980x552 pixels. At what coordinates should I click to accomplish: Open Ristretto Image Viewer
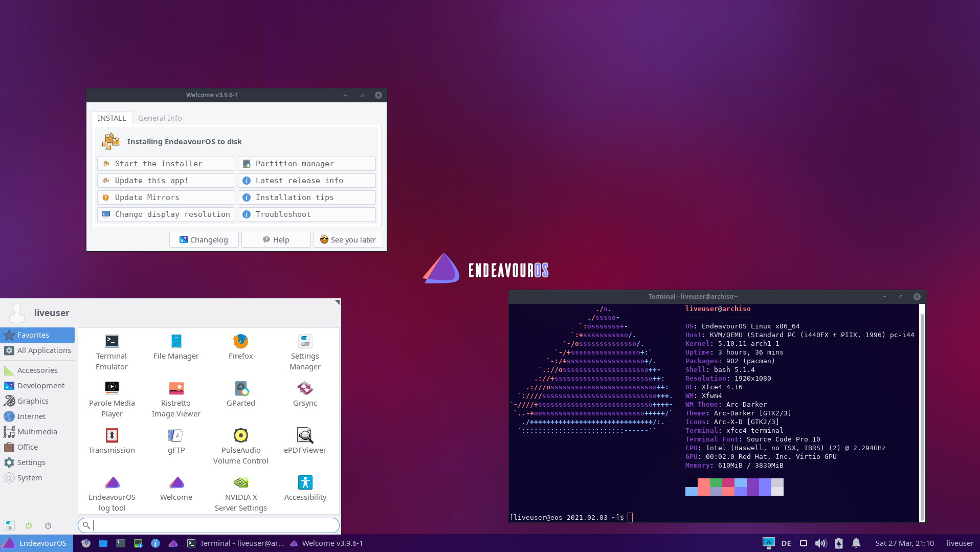click(x=176, y=400)
